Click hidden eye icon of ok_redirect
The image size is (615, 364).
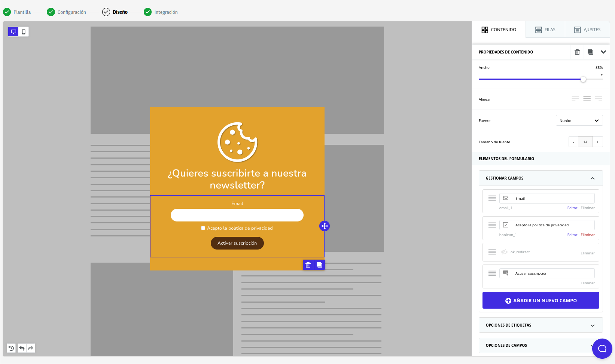point(504,252)
